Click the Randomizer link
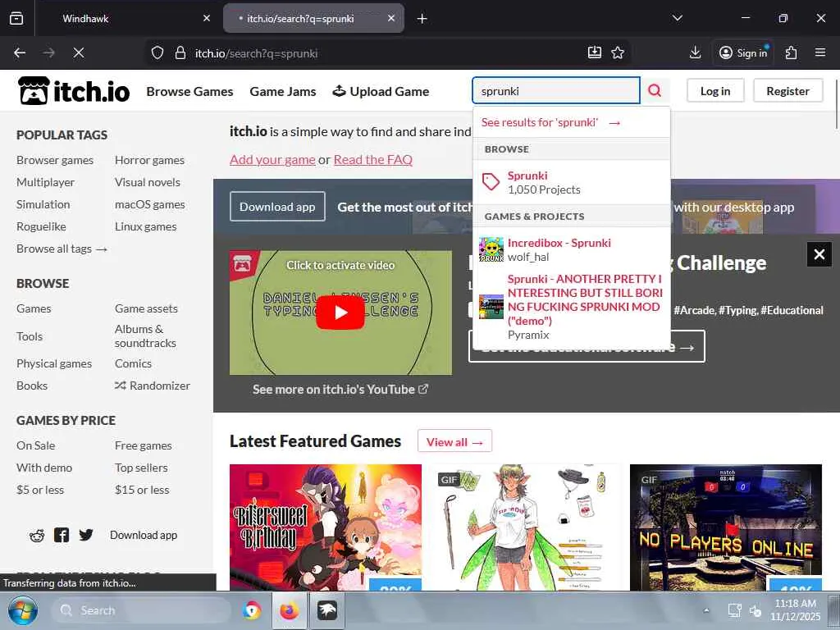 point(153,386)
